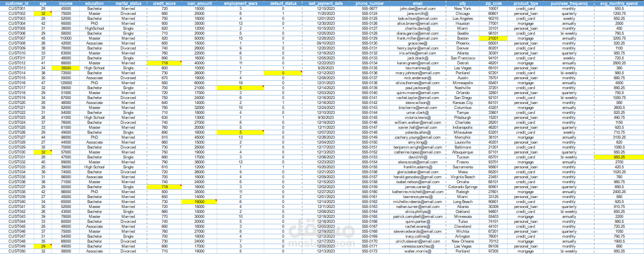Select the customer_id column header
The width and height of the screenshot is (644, 254).
tap(17, 3)
